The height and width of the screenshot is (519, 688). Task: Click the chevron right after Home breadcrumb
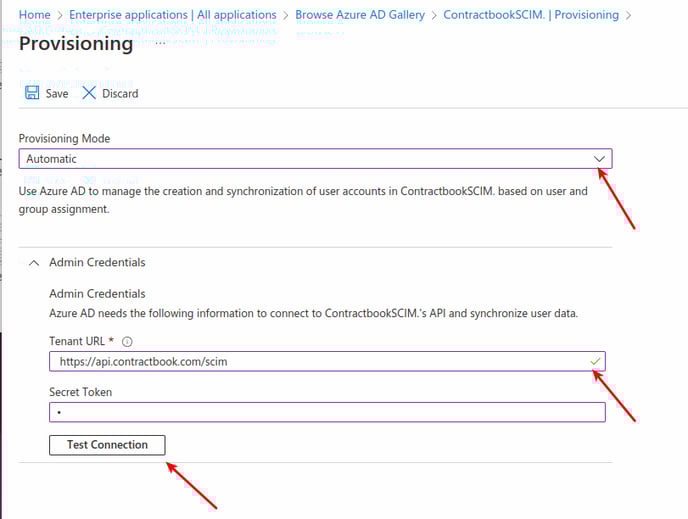[x=60, y=16]
